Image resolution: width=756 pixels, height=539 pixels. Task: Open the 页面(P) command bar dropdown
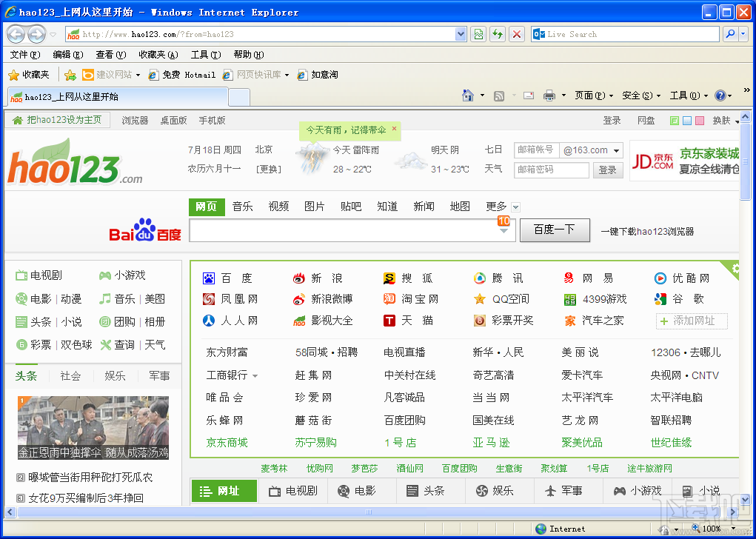[594, 96]
